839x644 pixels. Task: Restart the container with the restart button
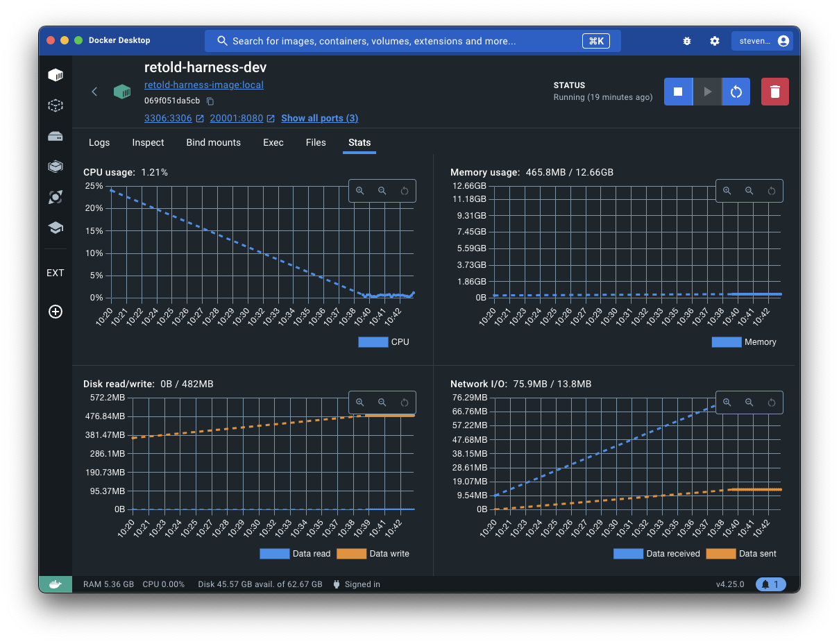736,92
